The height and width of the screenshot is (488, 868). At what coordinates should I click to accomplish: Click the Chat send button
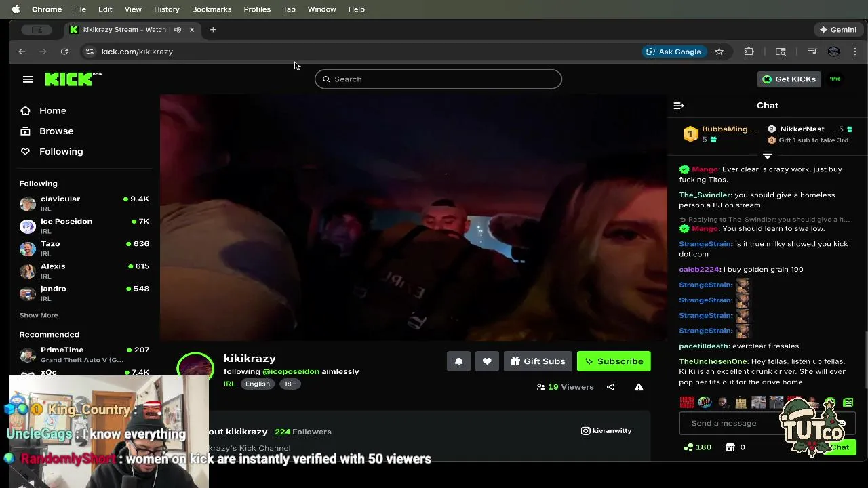tap(840, 447)
